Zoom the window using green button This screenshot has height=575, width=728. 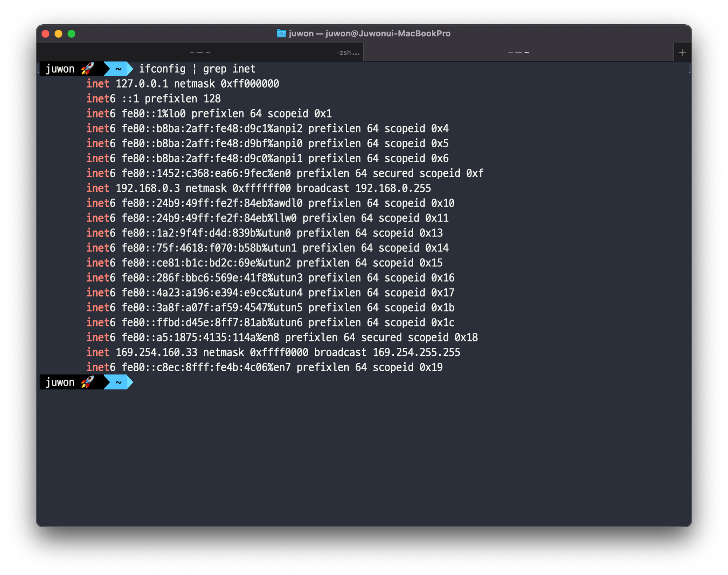pyautogui.click(x=71, y=34)
